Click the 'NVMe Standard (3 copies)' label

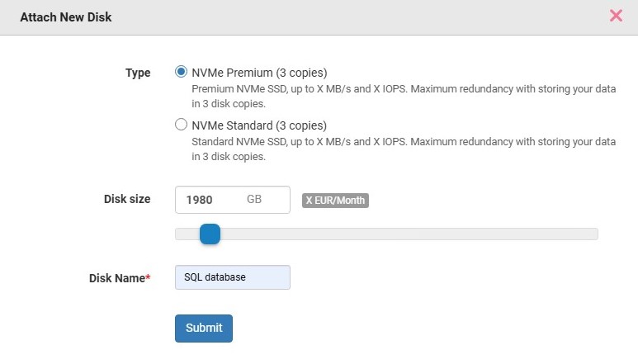pyautogui.click(x=259, y=125)
